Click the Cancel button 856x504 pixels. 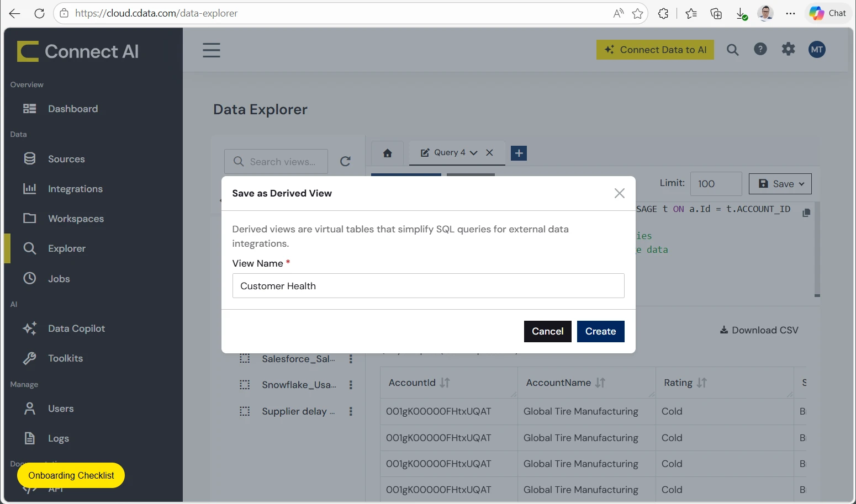pos(548,331)
